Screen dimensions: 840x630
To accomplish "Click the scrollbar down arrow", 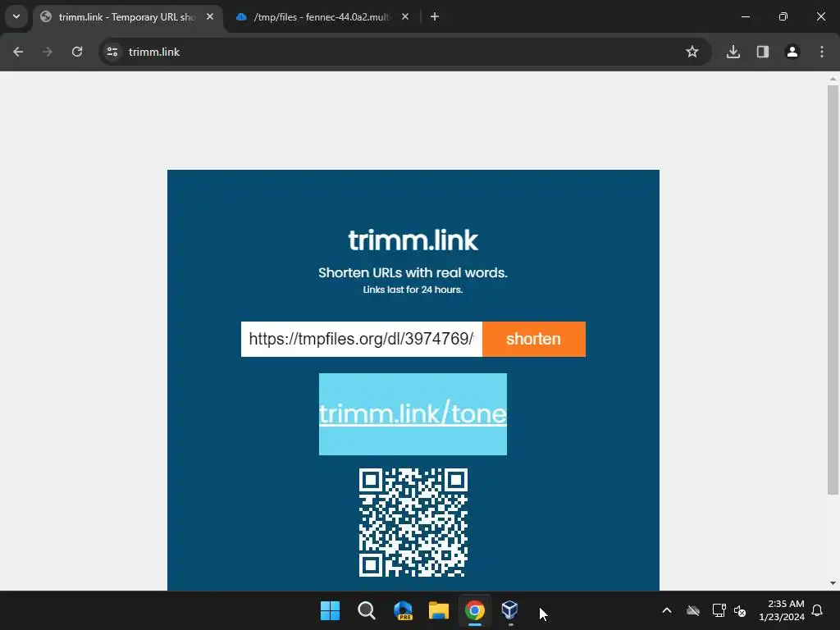I will 833,583.
